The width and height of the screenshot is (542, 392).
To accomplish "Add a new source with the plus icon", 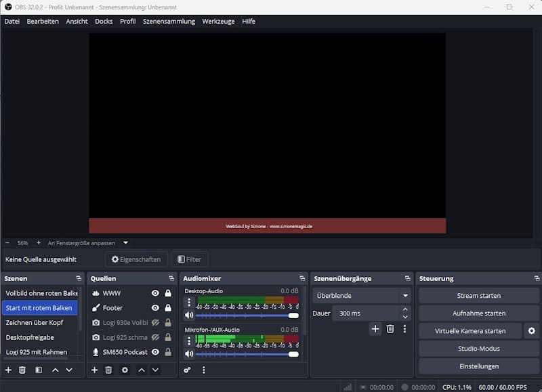I will coord(93,370).
